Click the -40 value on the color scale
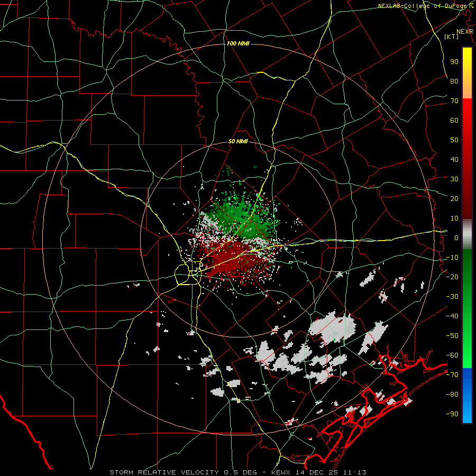Image resolution: width=476 pixels, height=476 pixels. [452, 316]
